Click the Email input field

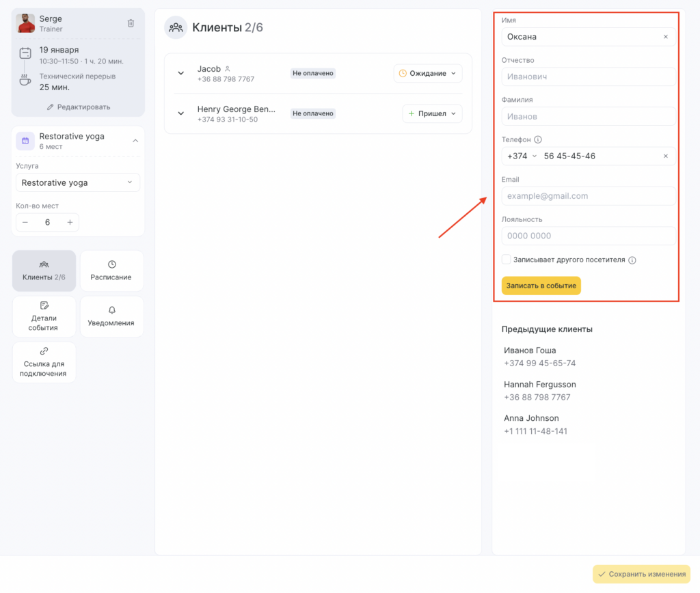click(588, 196)
